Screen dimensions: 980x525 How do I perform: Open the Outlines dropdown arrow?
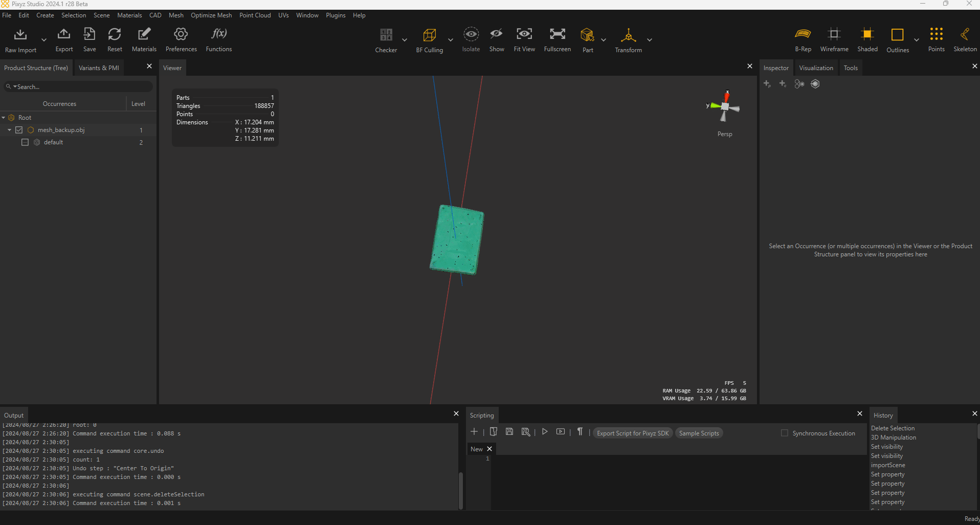tap(917, 40)
